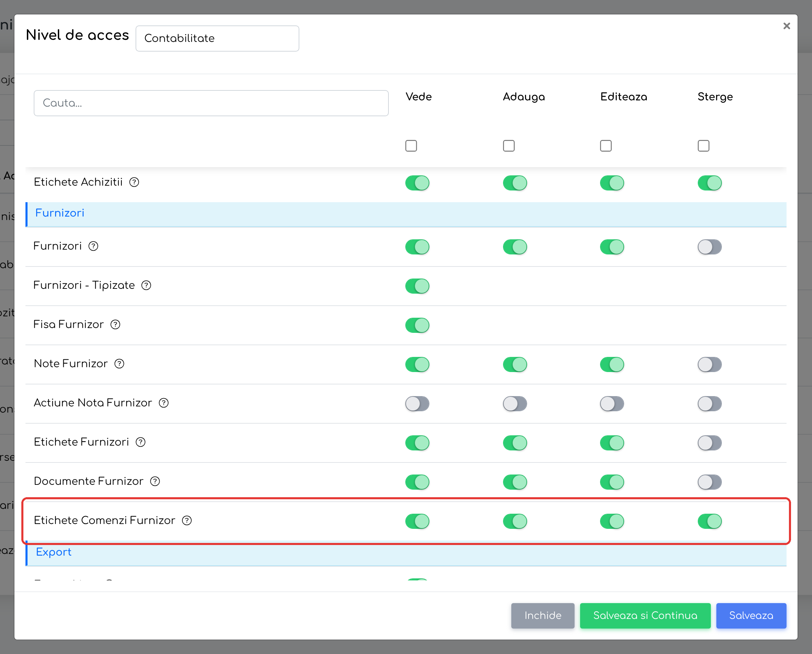Viewport: 812px width, 654px height.
Task: Enable Sterge for Note Furnizor
Action: [x=709, y=365]
